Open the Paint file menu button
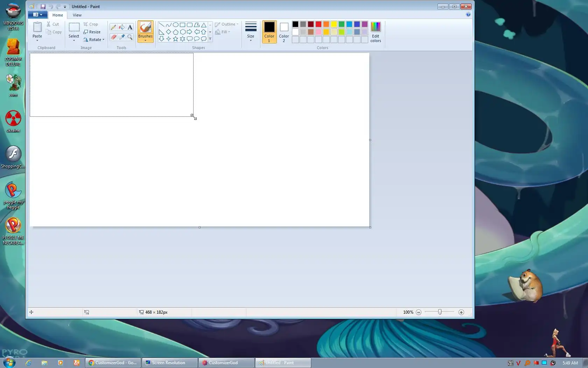Image resolution: width=588 pixels, height=368 pixels. tap(38, 15)
